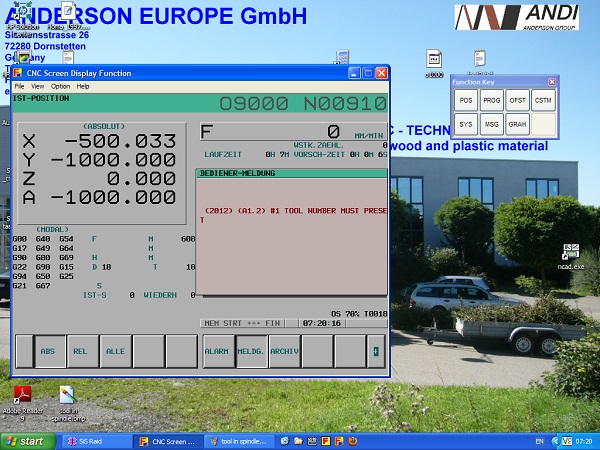Click the CNC time display 07:20:16
The height and width of the screenshot is (450, 600).
point(322,323)
